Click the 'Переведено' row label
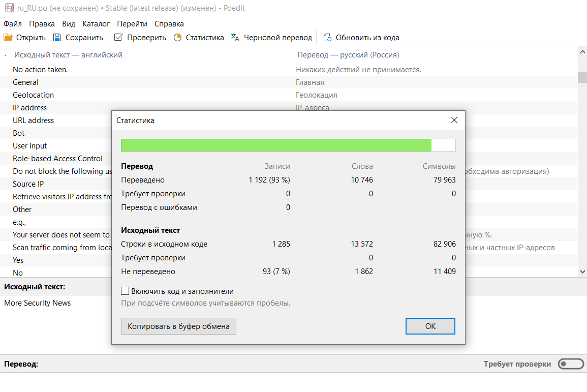Screen dimensions: 587x392 143,179
